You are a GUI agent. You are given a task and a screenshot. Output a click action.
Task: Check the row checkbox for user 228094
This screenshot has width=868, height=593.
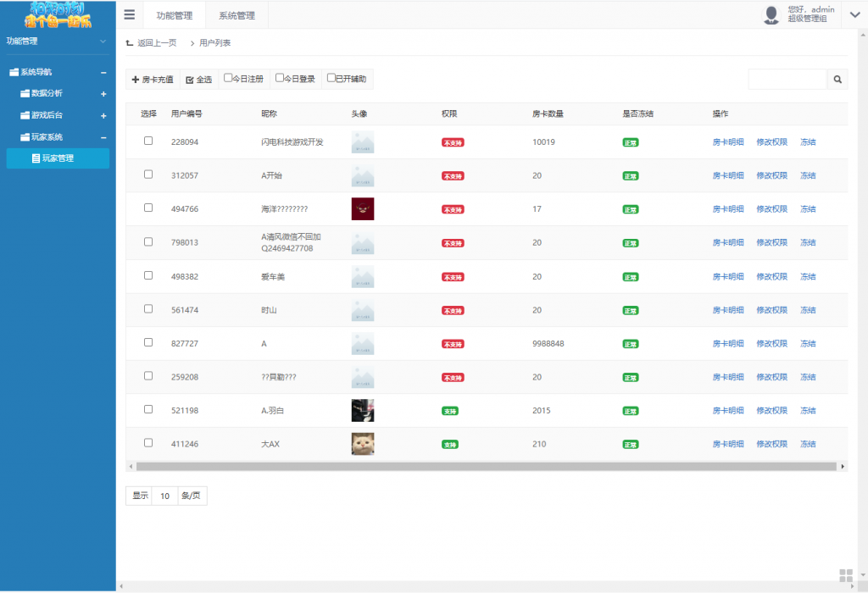click(148, 141)
